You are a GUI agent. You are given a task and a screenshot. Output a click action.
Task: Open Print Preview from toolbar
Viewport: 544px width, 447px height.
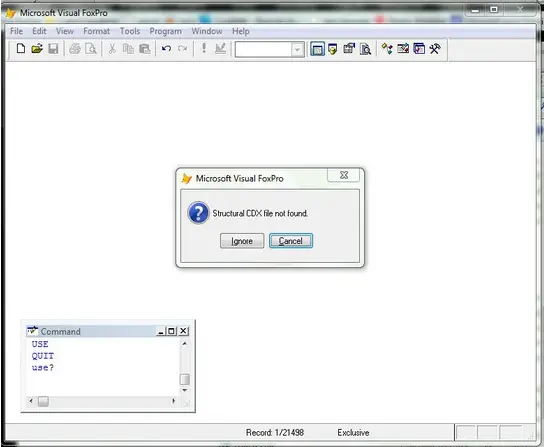click(91, 49)
